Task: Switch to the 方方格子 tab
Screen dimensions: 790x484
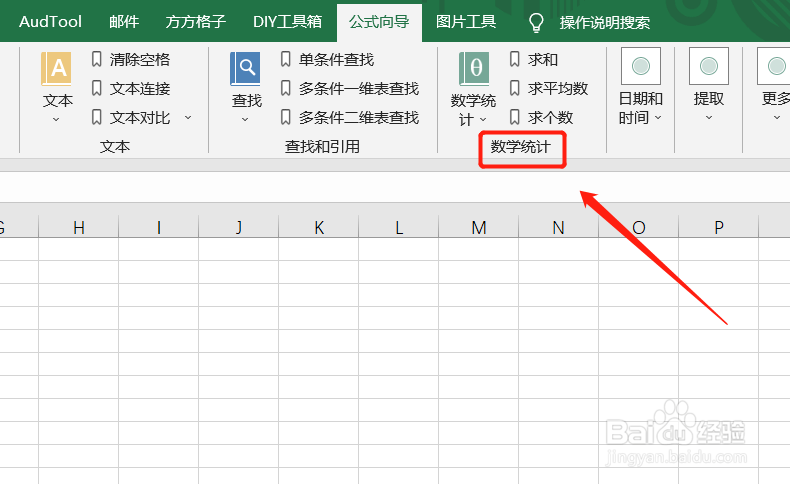Action: [195, 22]
